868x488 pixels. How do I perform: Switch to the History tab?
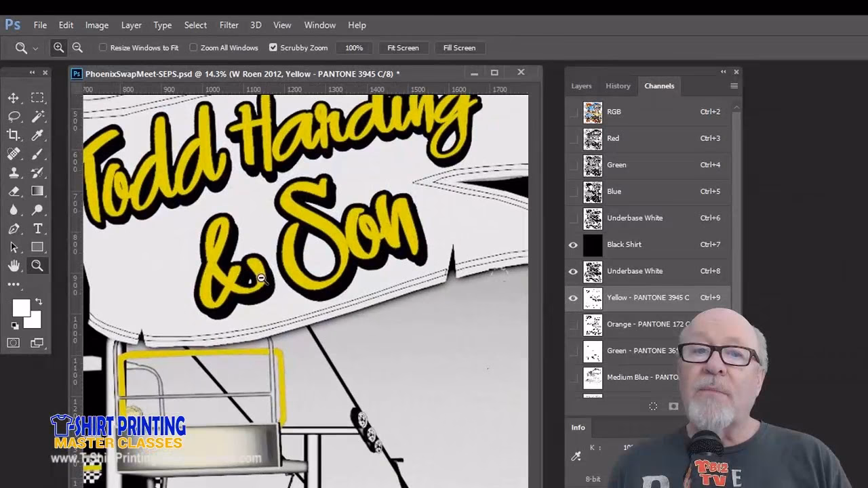(618, 85)
